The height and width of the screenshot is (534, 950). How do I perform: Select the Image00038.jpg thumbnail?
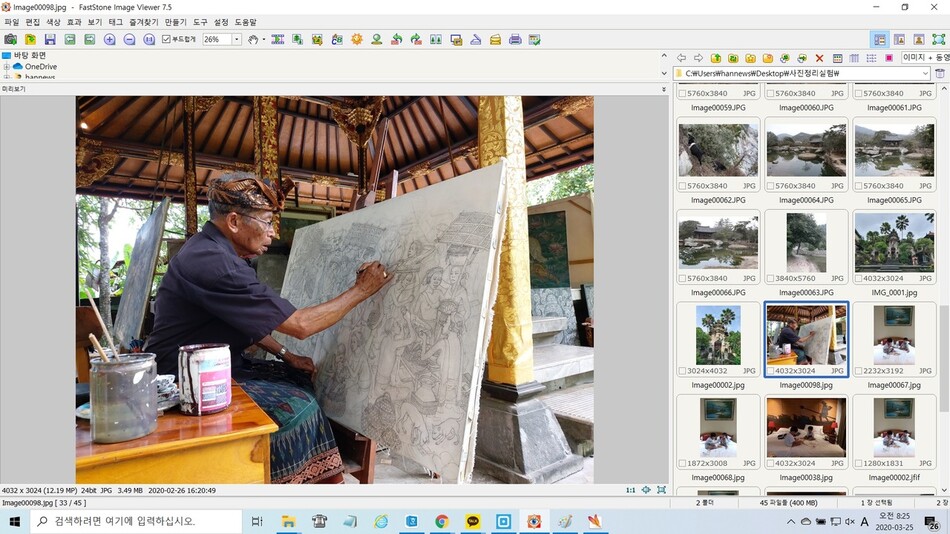pyautogui.click(x=806, y=433)
